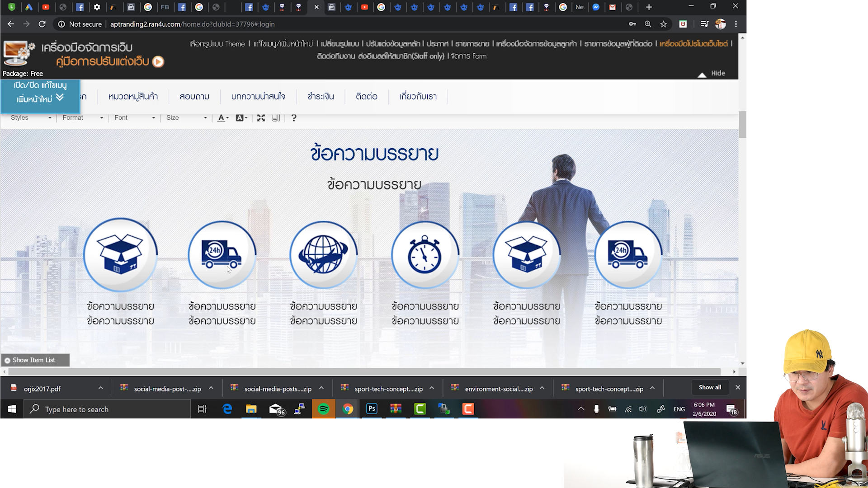Viewport: 868px width, 488px height.
Task: Open the Chrome profile avatar
Action: [x=720, y=24]
